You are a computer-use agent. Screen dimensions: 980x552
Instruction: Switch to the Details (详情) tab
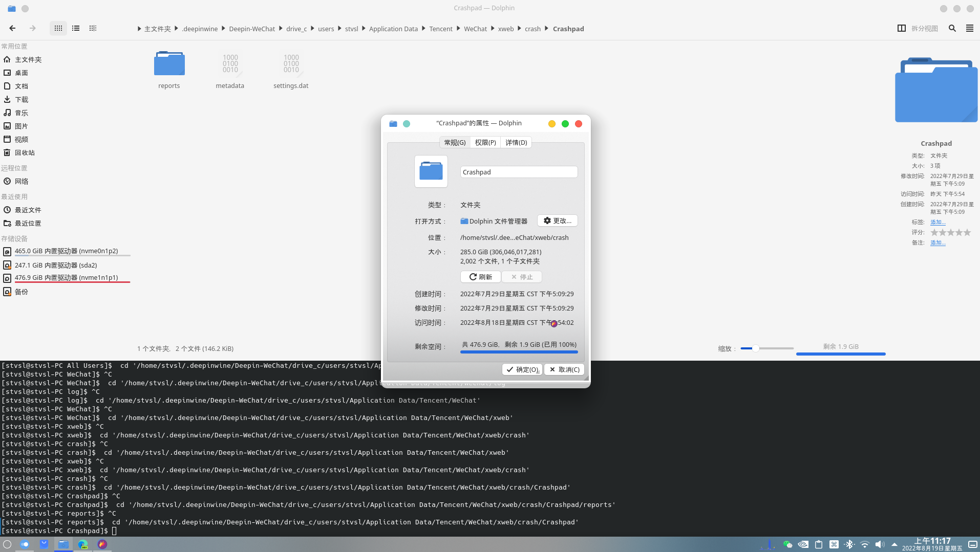coord(516,142)
